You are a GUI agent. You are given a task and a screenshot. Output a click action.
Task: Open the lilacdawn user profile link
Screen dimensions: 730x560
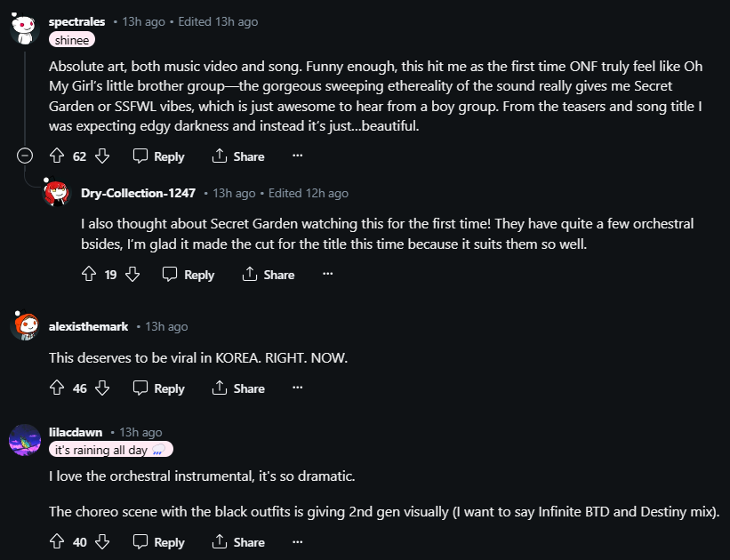click(x=76, y=432)
